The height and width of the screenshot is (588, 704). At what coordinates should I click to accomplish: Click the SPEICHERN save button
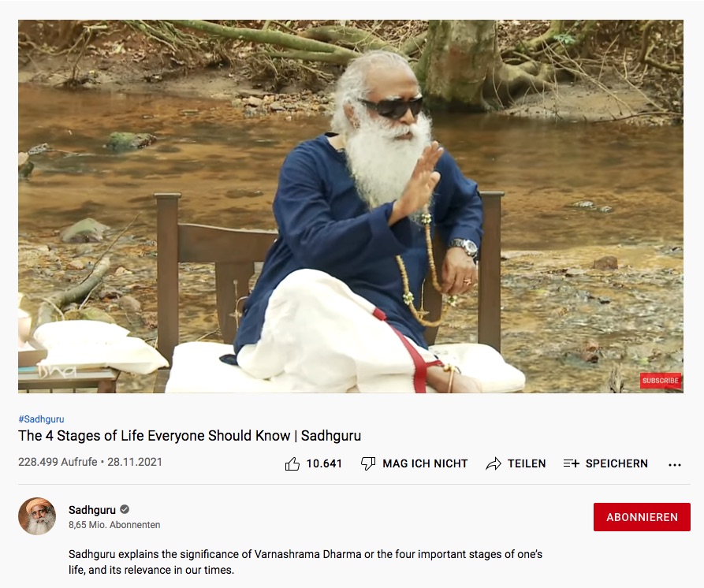[605, 463]
